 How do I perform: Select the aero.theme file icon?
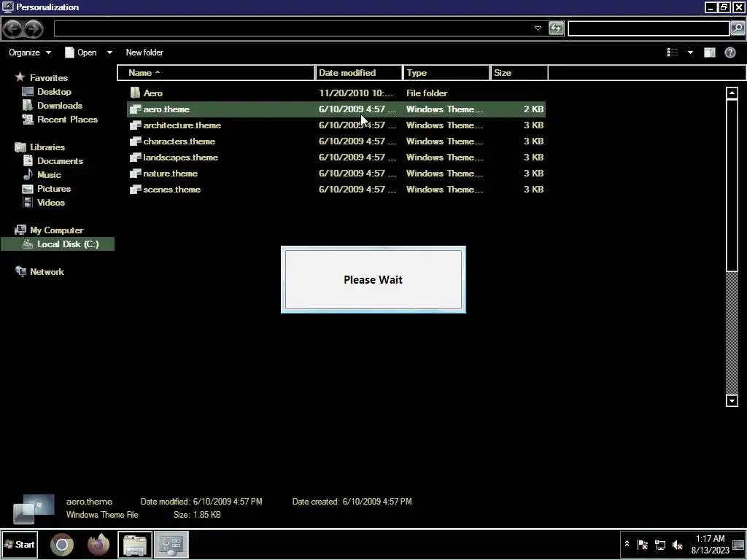[x=135, y=109]
